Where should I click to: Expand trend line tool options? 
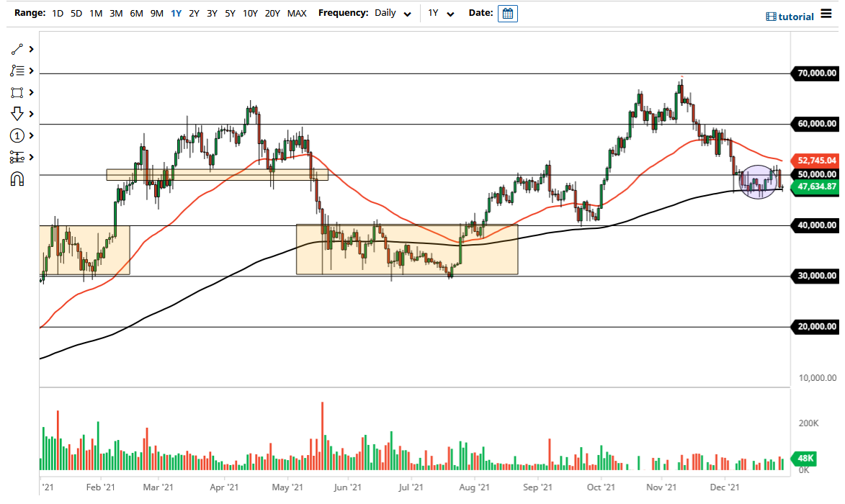tap(31, 50)
